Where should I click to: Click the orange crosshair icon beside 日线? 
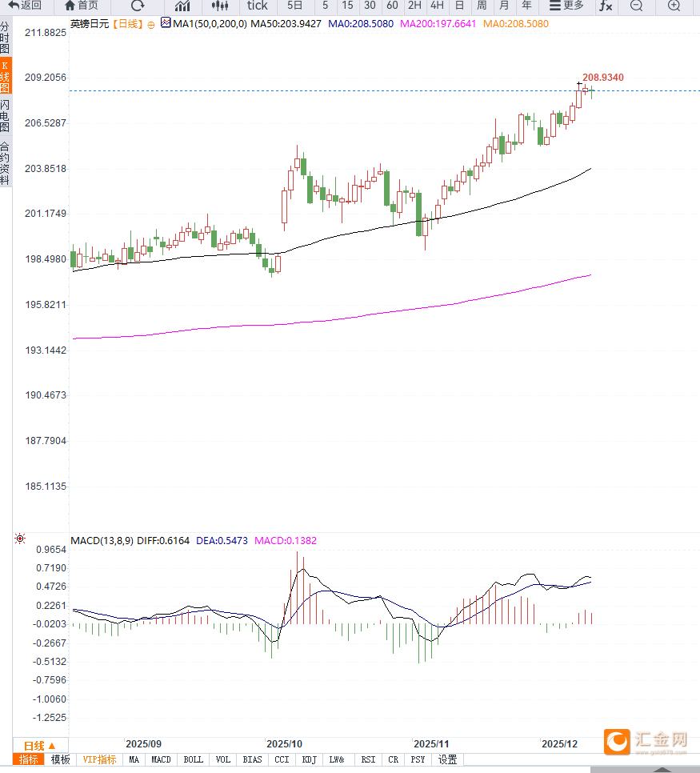point(151,24)
